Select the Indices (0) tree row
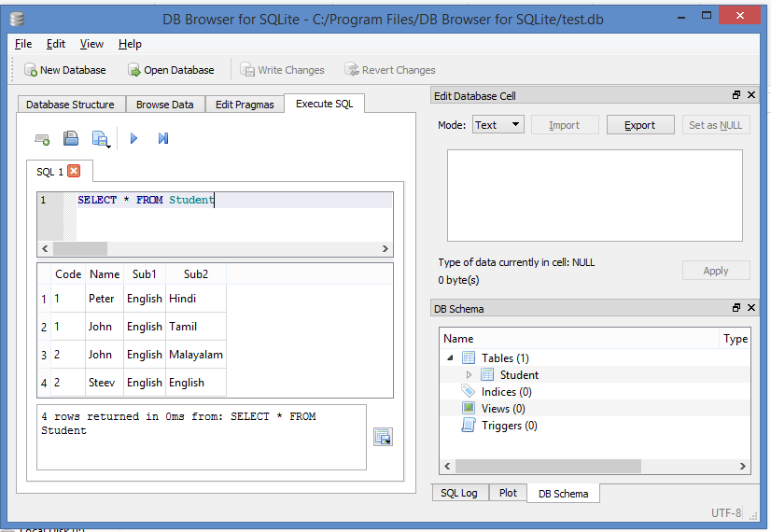Screen dimensions: 771x532 pos(595,391)
